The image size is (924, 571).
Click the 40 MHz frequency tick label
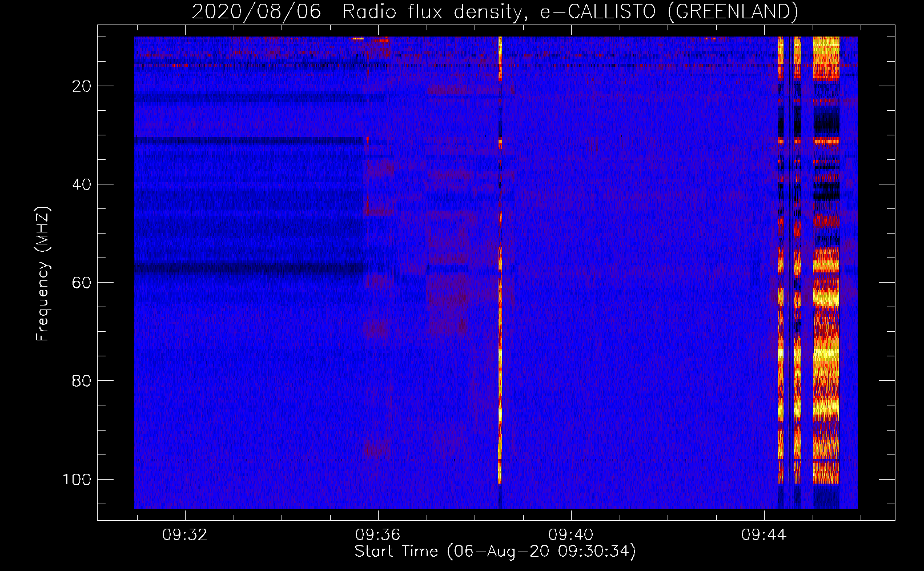coord(82,184)
